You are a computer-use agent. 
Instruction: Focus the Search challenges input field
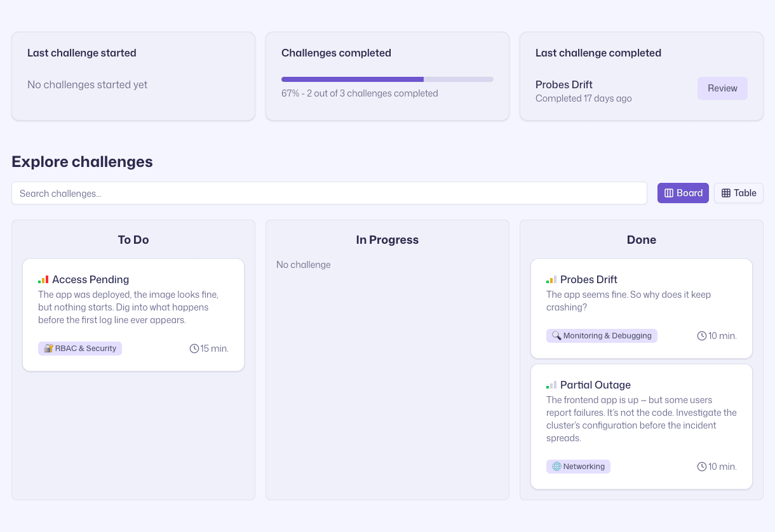pos(329,193)
